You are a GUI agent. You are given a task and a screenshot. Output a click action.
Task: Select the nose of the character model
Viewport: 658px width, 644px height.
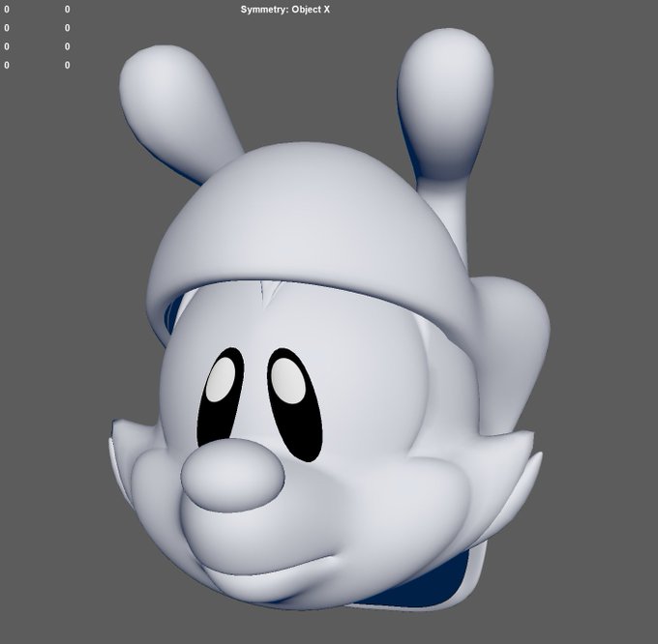click(232, 476)
